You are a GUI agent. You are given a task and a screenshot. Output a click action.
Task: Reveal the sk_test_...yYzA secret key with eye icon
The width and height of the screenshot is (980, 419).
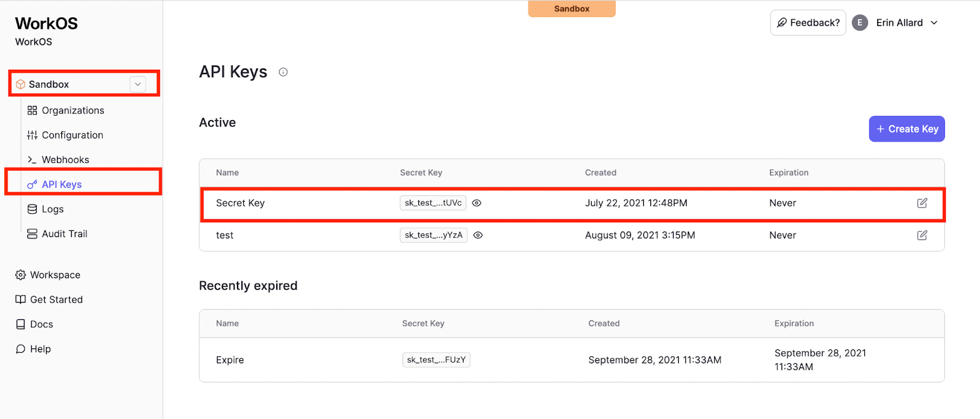pyautogui.click(x=478, y=235)
